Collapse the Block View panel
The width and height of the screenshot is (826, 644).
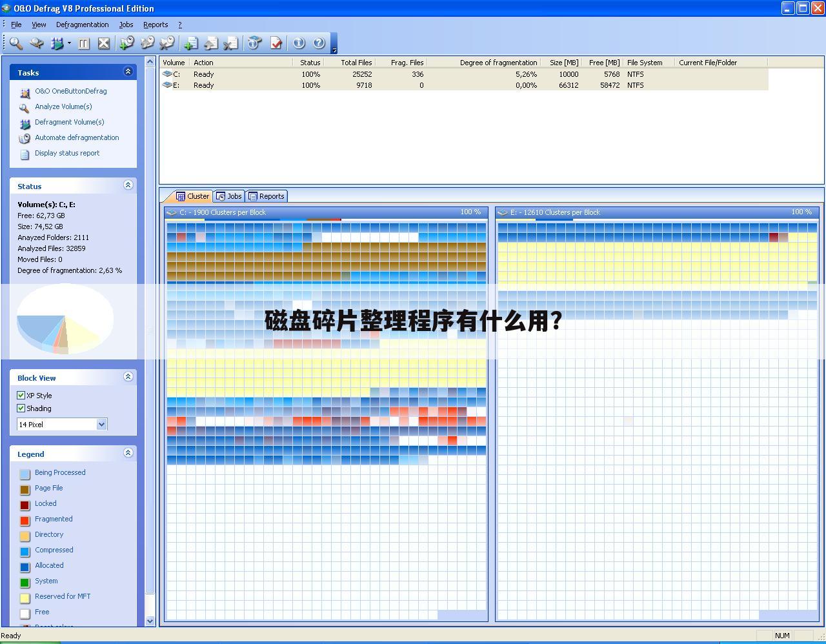[128, 377]
